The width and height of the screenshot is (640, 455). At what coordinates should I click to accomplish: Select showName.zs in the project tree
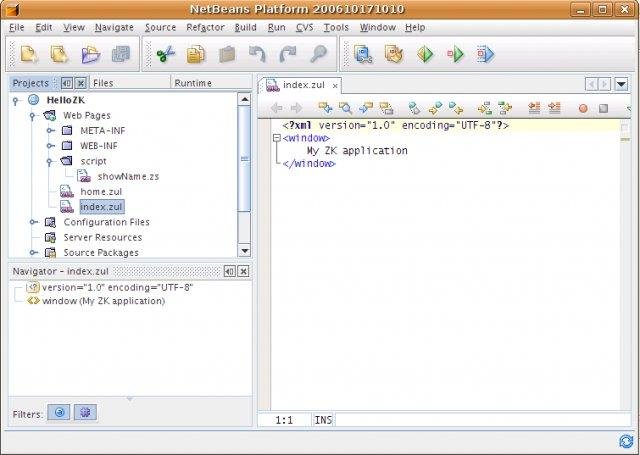pyautogui.click(x=128, y=176)
